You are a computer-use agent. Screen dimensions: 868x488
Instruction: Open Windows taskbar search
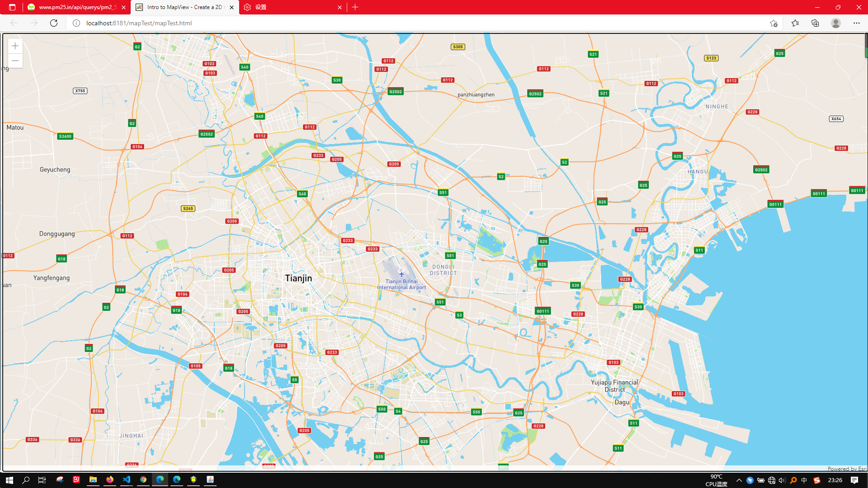26,480
